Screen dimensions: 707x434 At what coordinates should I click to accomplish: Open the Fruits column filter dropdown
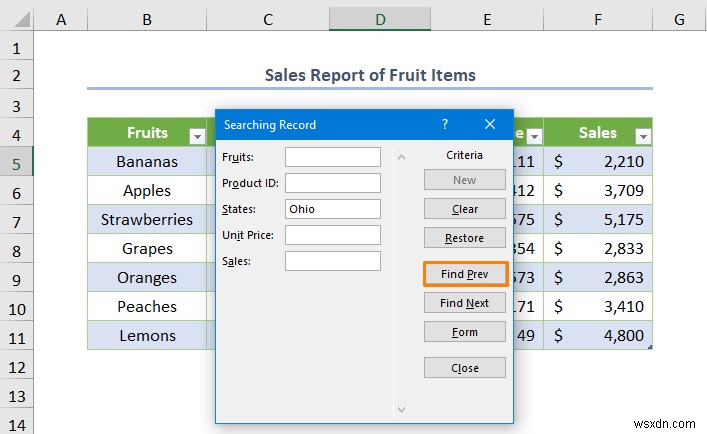[197, 136]
